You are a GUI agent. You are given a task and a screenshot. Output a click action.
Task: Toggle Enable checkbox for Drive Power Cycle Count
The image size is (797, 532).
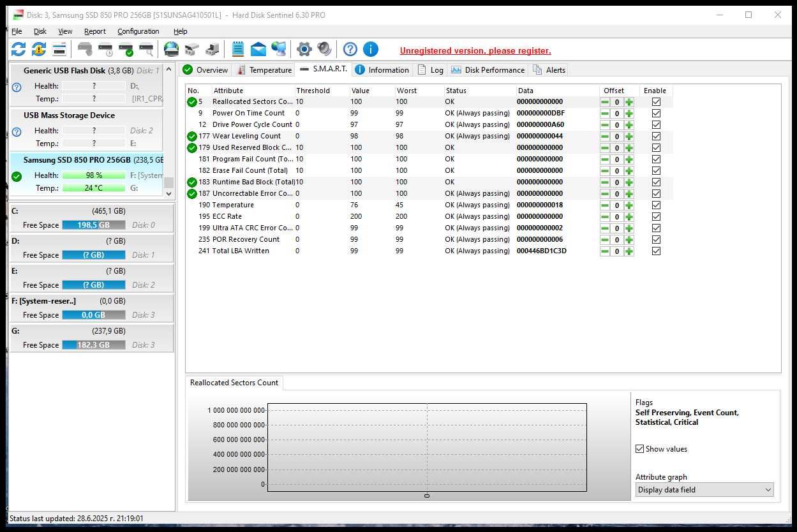point(656,125)
